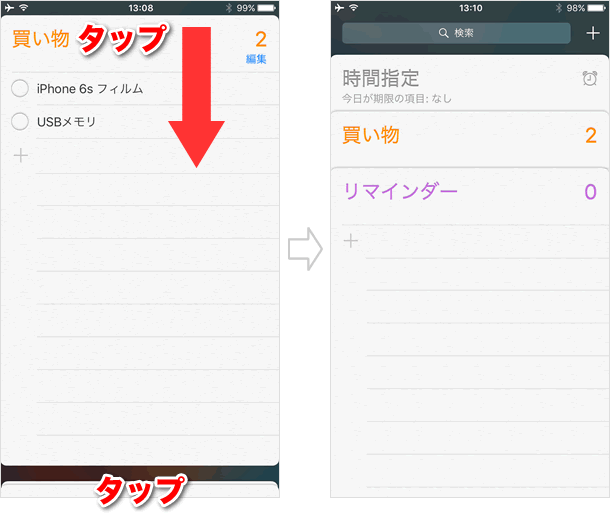Tap the stacked lists at the bottom of the left screen
The height and width of the screenshot is (513, 610).
(x=140, y=489)
